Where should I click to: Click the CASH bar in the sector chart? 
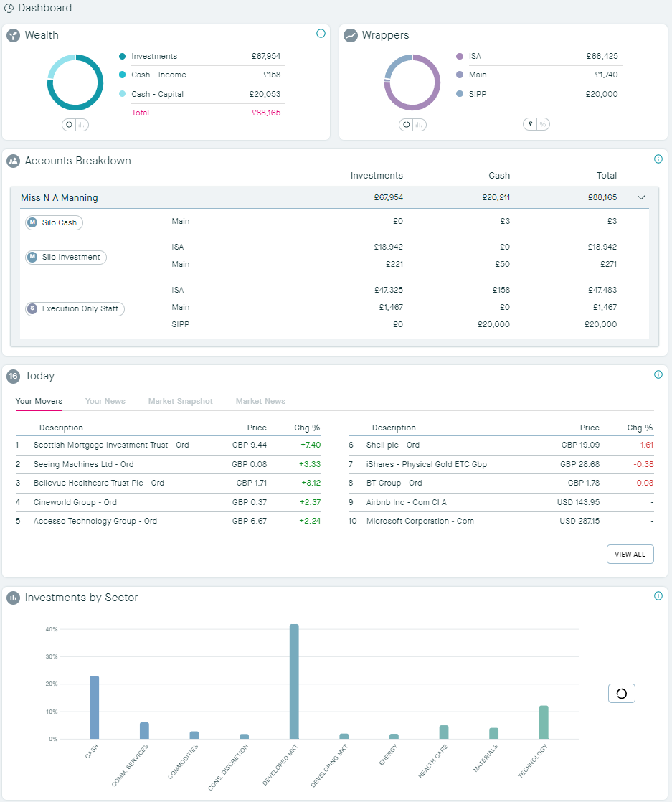tap(94, 707)
